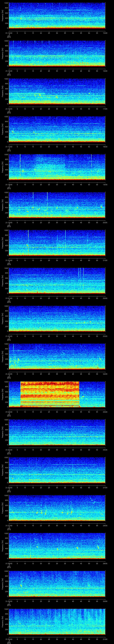Select the 21:24:00 time label
The height and width of the screenshot is (644, 114).
[x=9, y=412]
